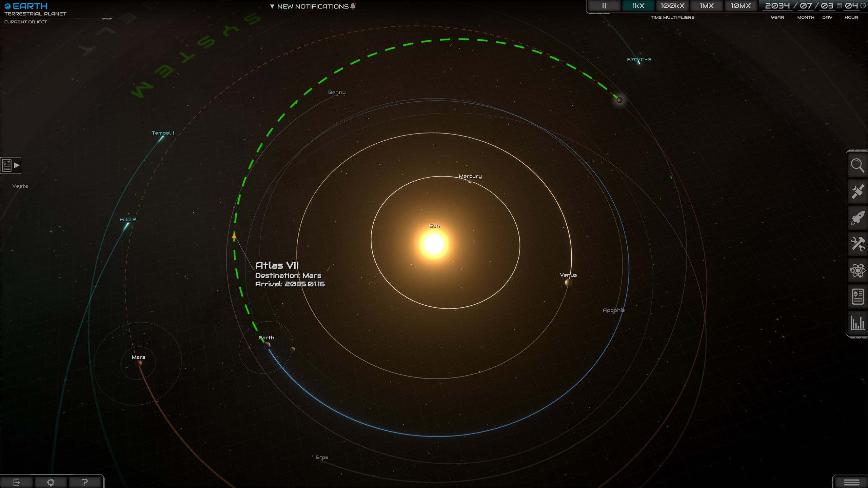Open the bar chart statistics icon
Viewport: 868px width, 488px height.
tap(857, 323)
